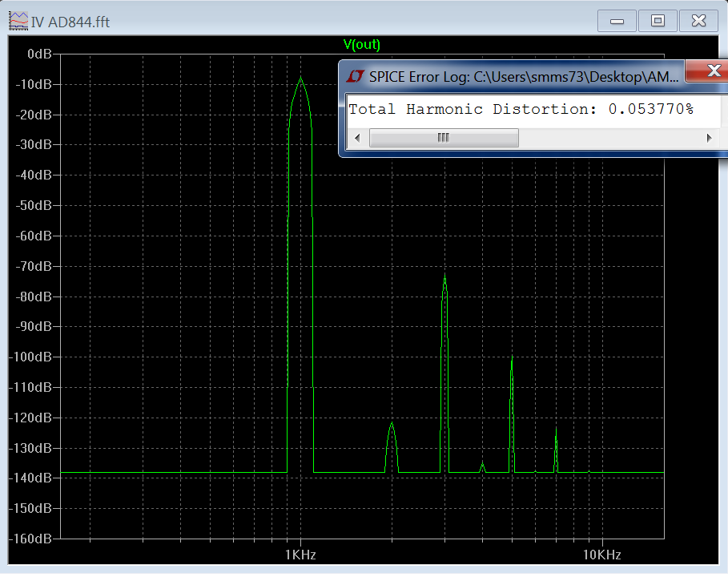Click the -60dB axis label
The height and width of the screenshot is (577, 728).
34,236
